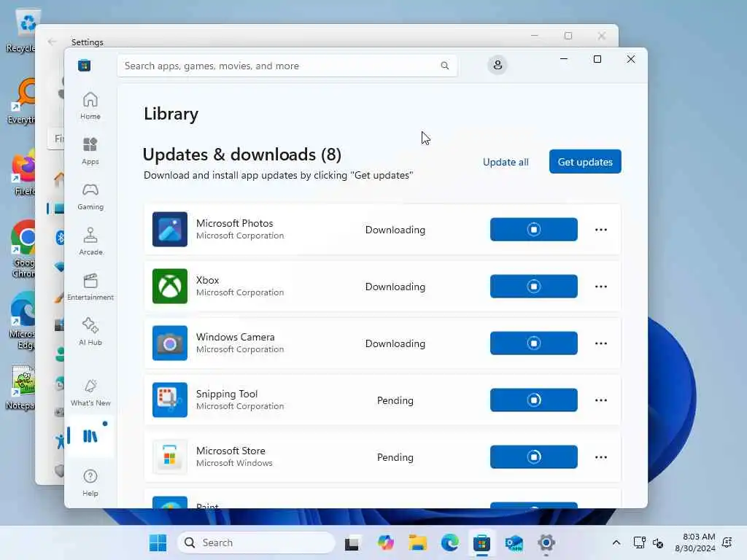Click the Updates & downloads (8) heading
The height and width of the screenshot is (560, 747).
pyautogui.click(x=242, y=155)
